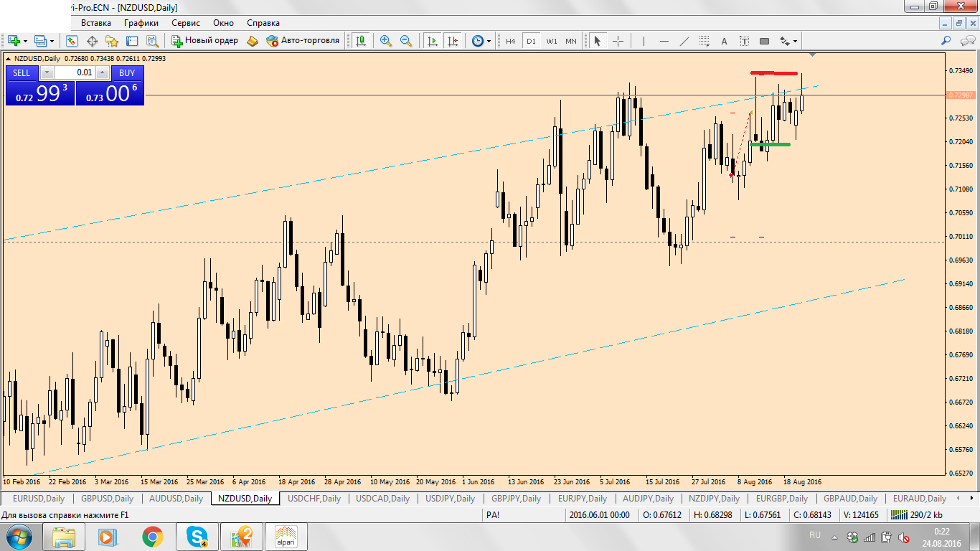Switch to the EURUSD,Daily chart tab
The image size is (980, 551).
point(39,498)
